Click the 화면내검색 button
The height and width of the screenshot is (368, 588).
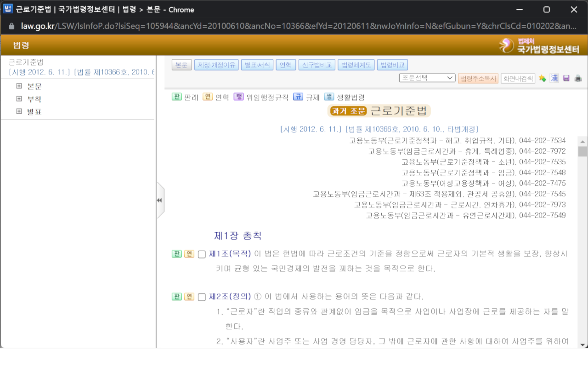tap(518, 79)
